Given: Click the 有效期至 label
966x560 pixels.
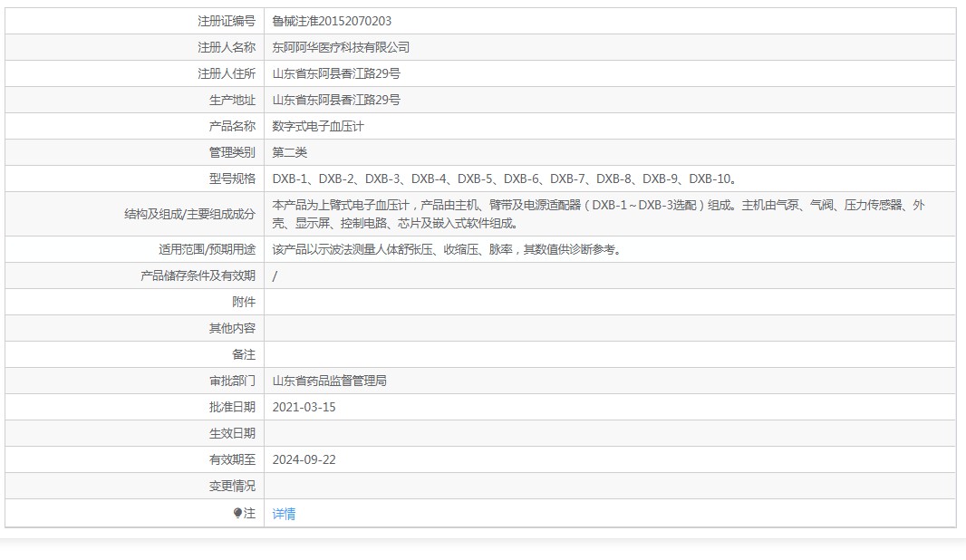Looking at the screenshot, I should tap(232, 459).
